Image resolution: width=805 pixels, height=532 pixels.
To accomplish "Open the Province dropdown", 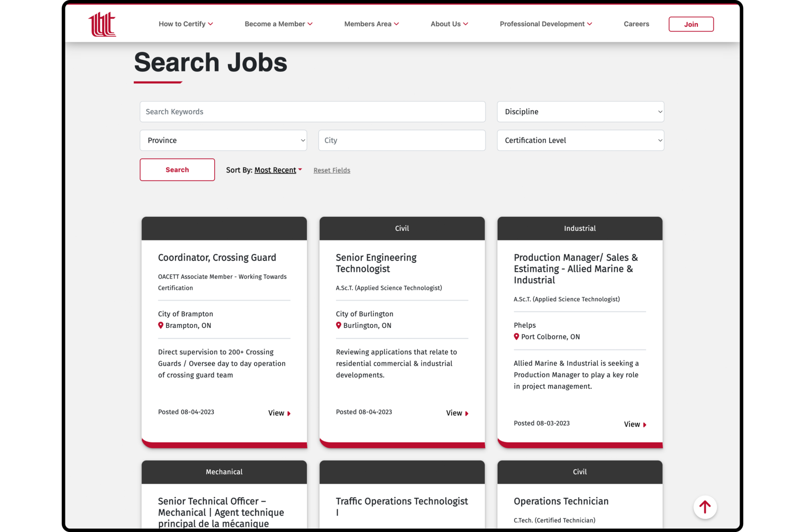I will pos(223,140).
